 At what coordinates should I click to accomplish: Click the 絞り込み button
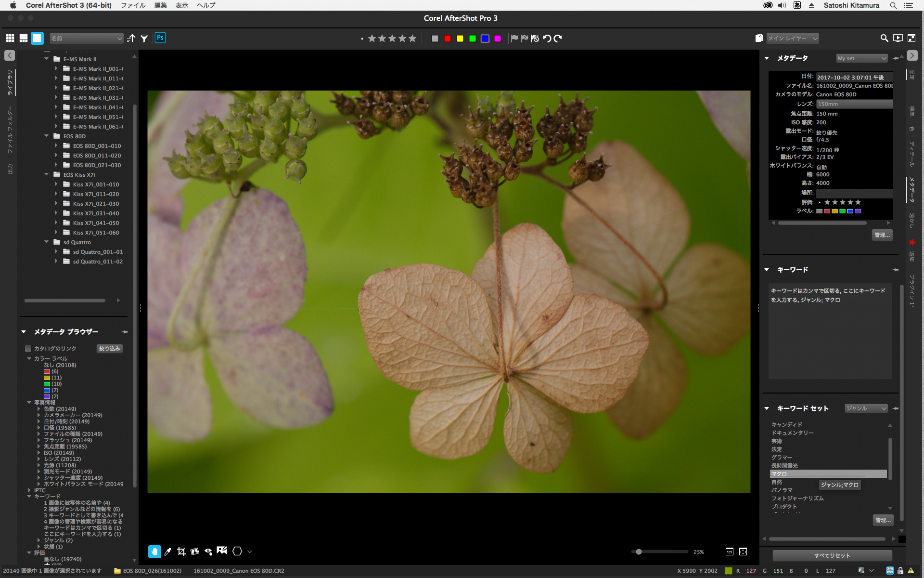[109, 348]
